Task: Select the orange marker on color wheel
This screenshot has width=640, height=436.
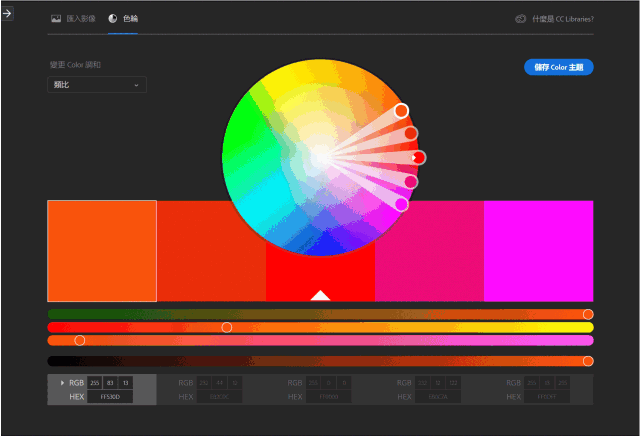Action: [401, 110]
